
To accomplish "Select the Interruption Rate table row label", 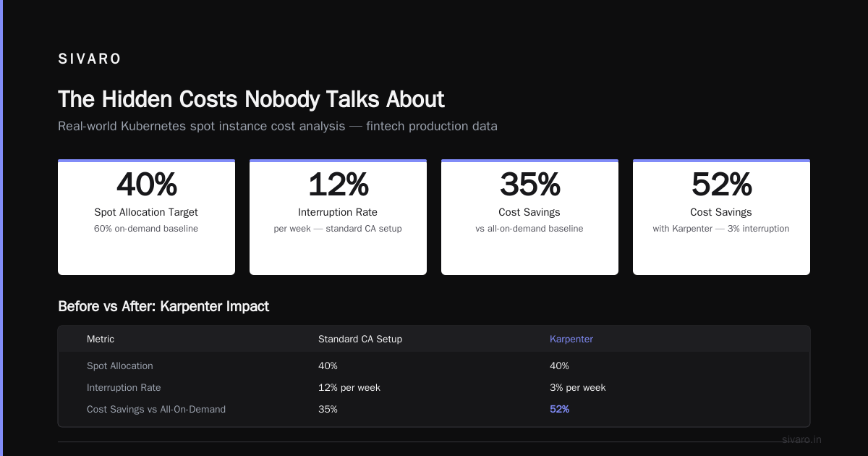I will point(124,387).
